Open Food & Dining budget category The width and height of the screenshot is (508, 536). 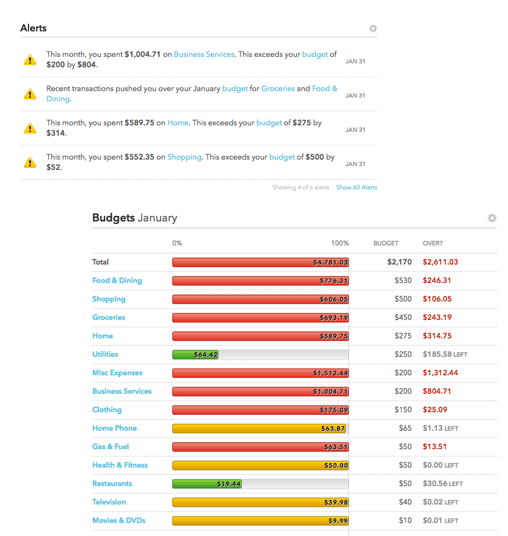pyautogui.click(x=117, y=280)
